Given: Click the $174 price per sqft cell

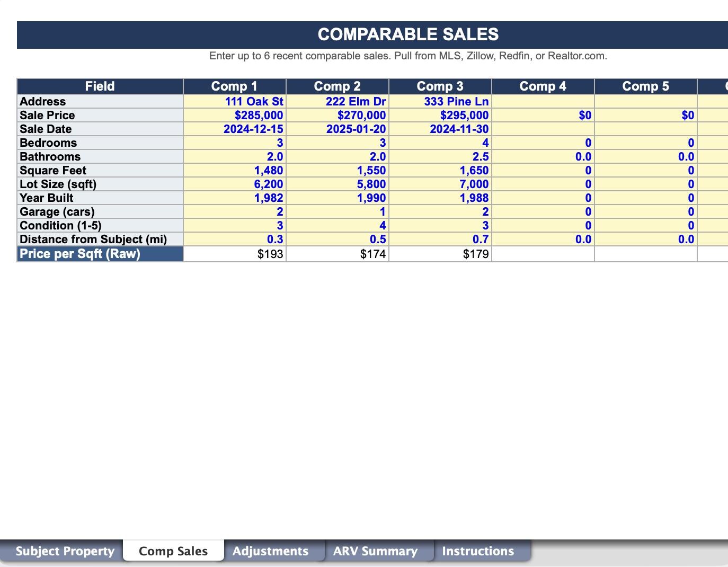Looking at the screenshot, I should coord(338,254).
